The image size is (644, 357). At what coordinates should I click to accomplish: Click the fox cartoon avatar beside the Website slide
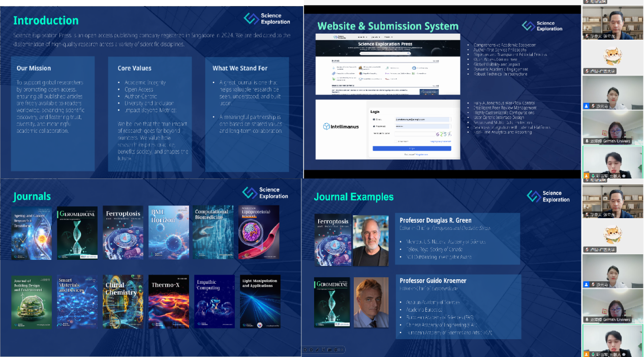click(x=612, y=55)
